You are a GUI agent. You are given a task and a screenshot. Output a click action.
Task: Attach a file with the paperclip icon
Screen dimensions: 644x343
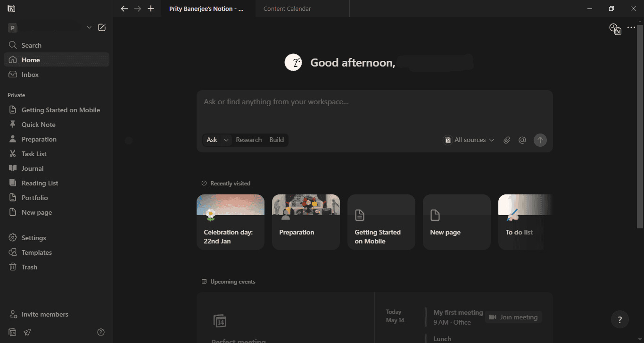507,140
